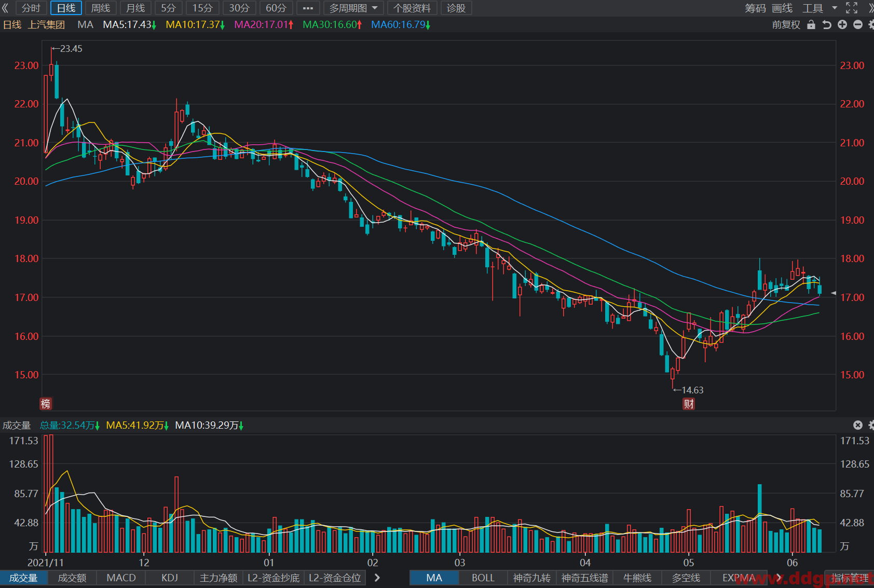Open 诊股 stock diagnosis

coord(456,8)
